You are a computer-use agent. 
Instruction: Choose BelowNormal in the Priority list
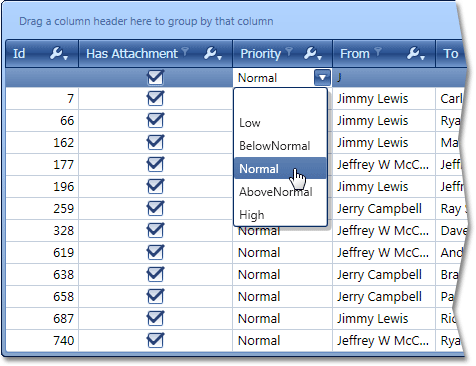click(x=280, y=146)
